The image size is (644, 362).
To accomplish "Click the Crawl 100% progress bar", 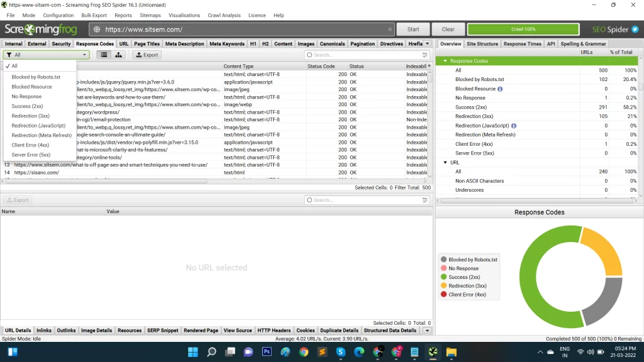I will [523, 29].
